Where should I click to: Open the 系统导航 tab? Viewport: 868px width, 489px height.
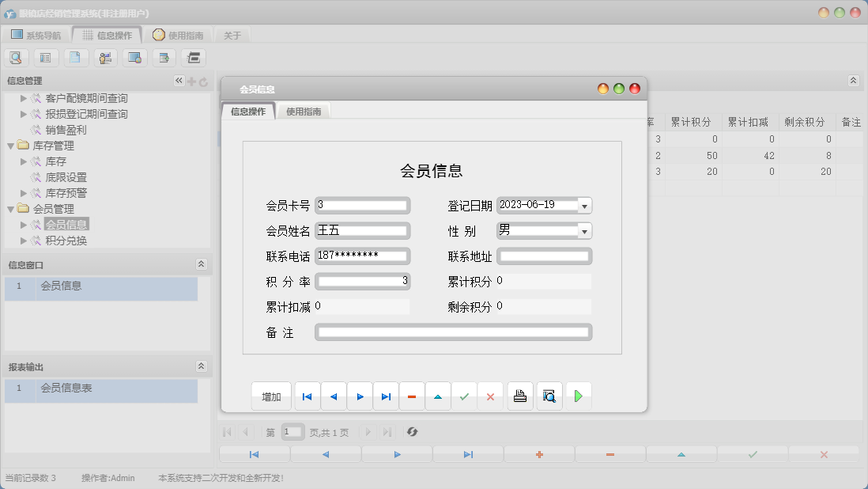click(34, 34)
